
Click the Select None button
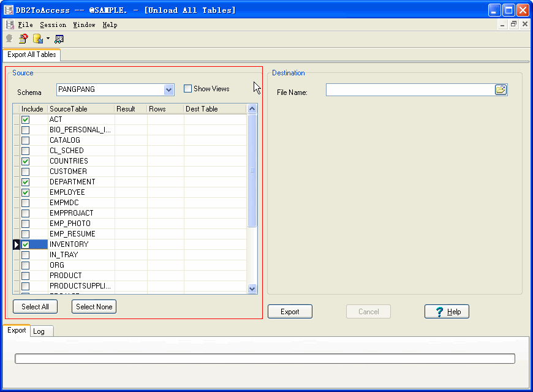(94, 307)
